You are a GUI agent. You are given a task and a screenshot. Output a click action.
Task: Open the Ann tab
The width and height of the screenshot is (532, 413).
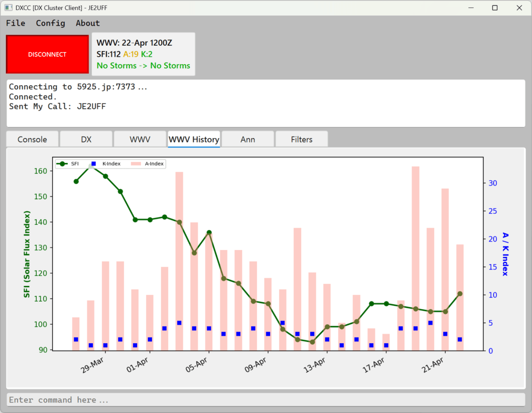pyautogui.click(x=248, y=139)
